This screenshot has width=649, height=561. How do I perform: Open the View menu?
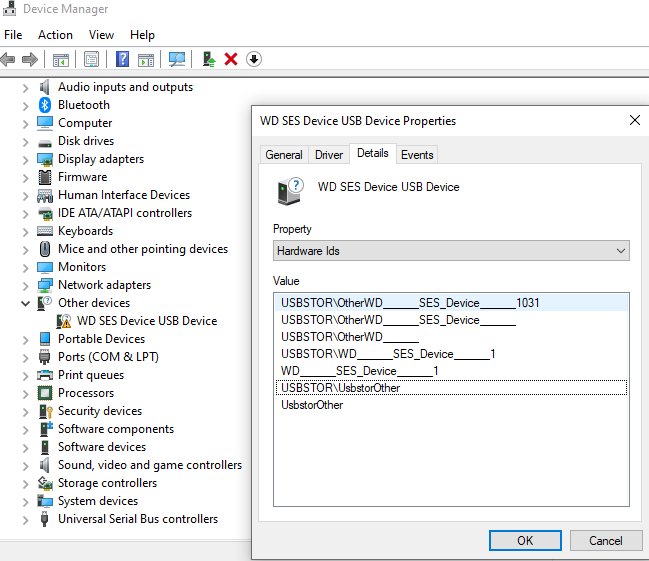(x=101, y=35)
